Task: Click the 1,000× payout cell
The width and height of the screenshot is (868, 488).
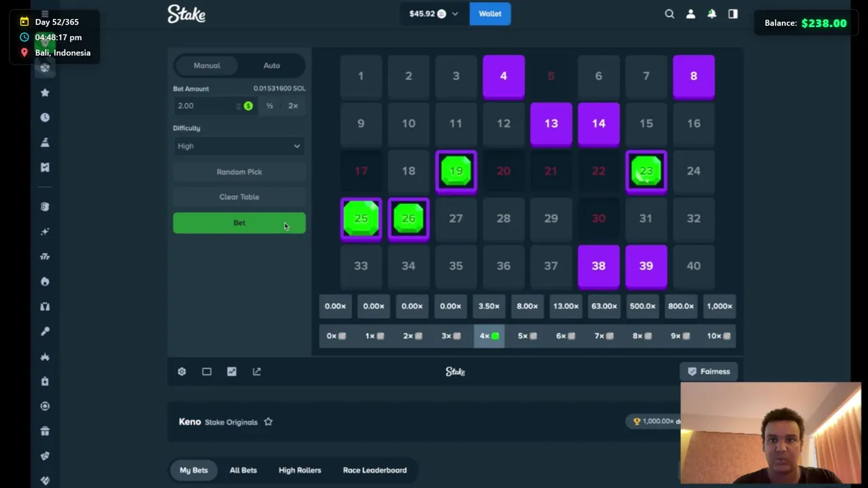Action: click(719, 306)
